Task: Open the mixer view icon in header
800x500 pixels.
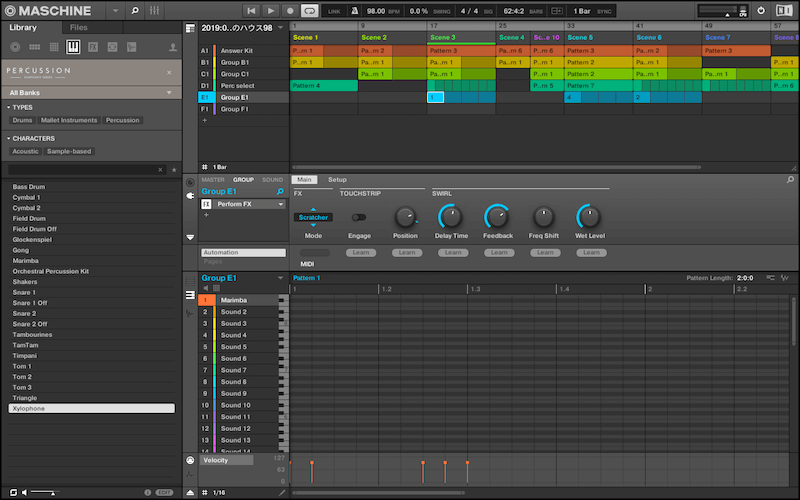Action: point(155,10)
